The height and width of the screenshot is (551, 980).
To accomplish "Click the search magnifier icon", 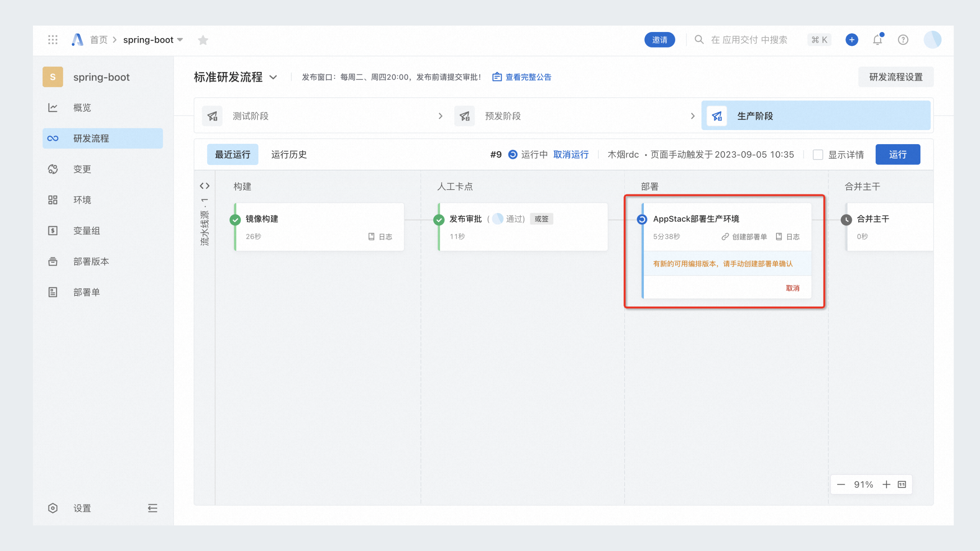I will [x=699, y=40].
